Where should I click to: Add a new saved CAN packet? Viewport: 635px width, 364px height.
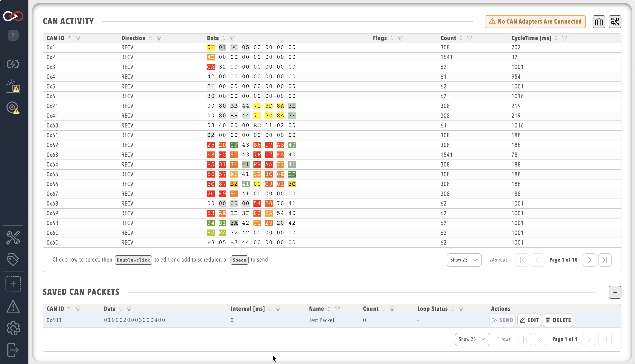tap(615, 292)
